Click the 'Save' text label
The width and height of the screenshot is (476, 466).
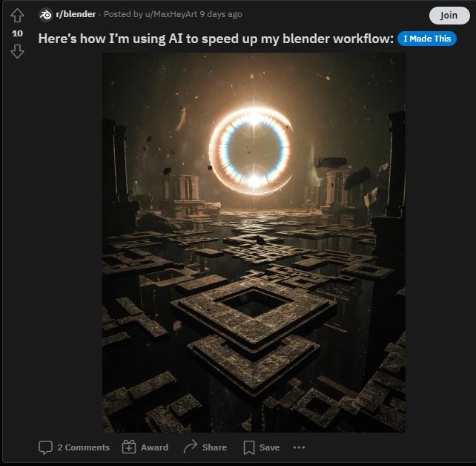coord(269,447)
